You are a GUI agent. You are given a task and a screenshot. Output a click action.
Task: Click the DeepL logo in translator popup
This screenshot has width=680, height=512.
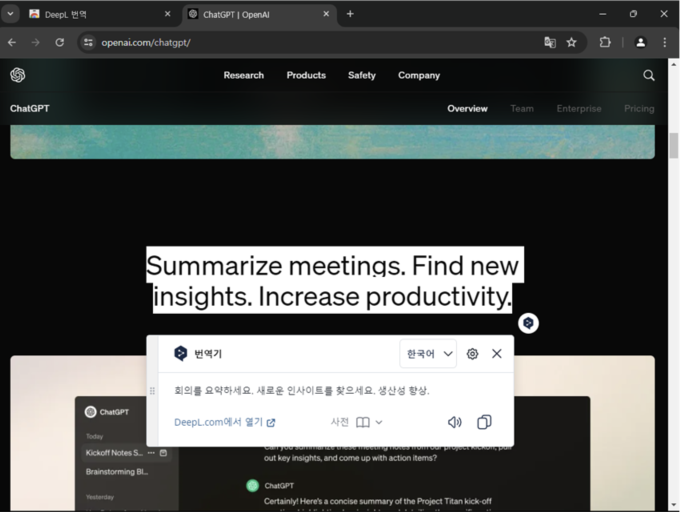point(180,353)
